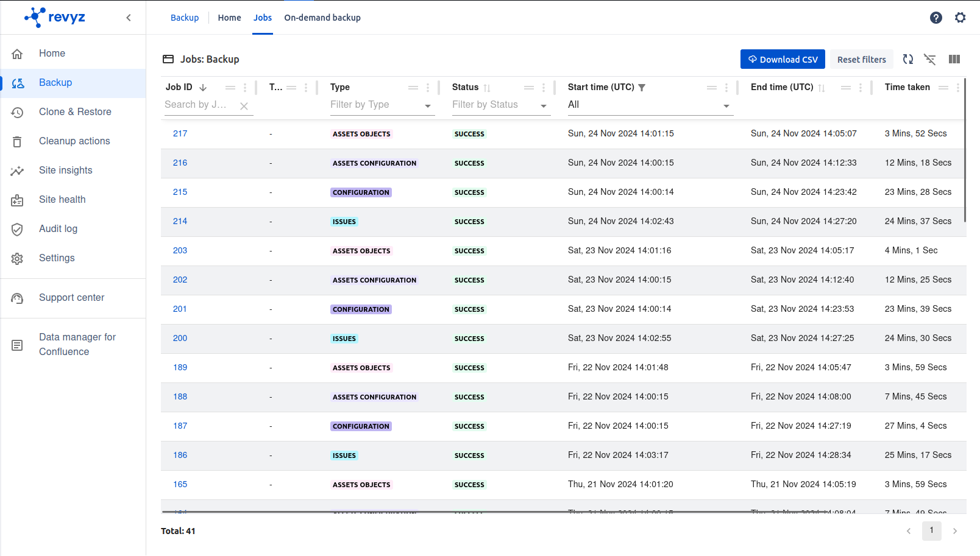Image resolution: width=980 pixels, height=556 pixels.
Task: Open Start time column options menu
Action: (x=726, y=88)
